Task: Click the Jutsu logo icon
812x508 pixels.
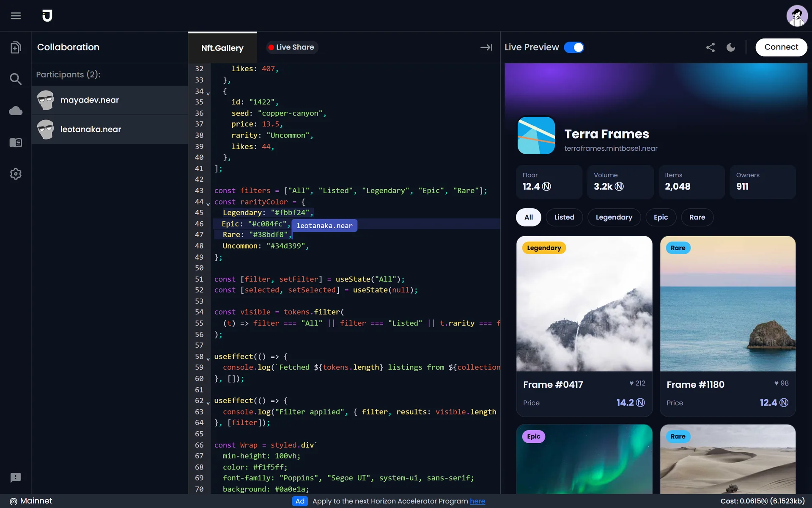Action: 47,16
